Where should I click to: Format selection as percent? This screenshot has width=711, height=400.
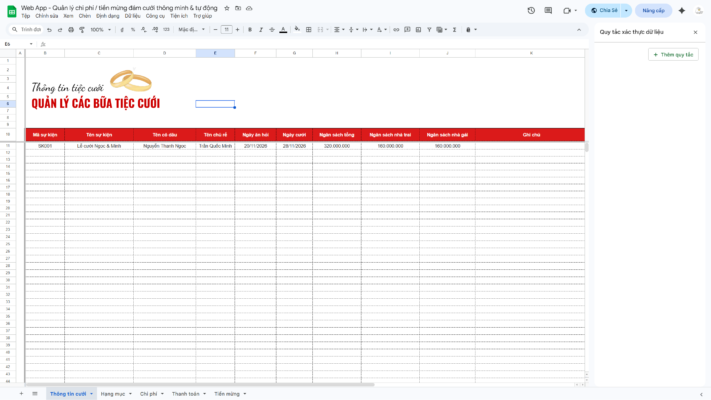coord(133,29)
